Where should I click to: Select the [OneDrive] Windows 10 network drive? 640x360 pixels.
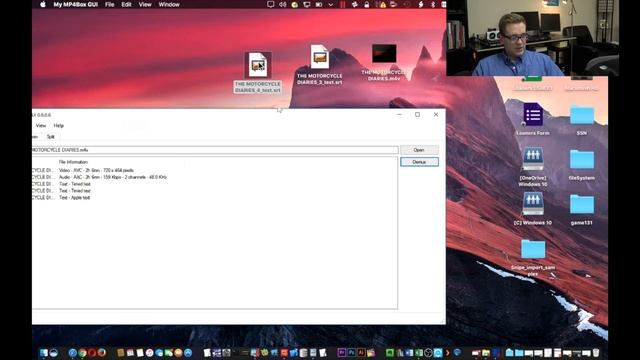(533, 167)
